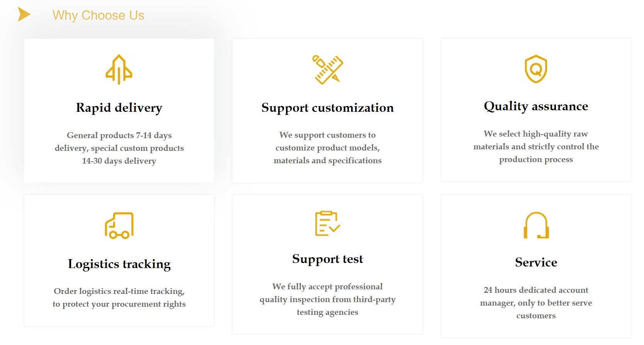Click the pencil and ruler customization icon
Viewport: 644px width, 345px height.
pyautogui.click(x=328, y=70)
